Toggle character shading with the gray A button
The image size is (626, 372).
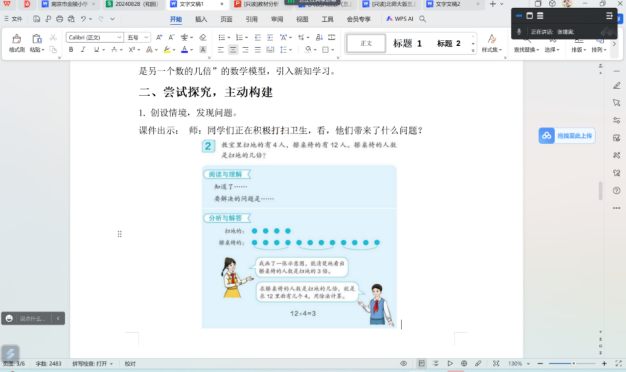203,49
